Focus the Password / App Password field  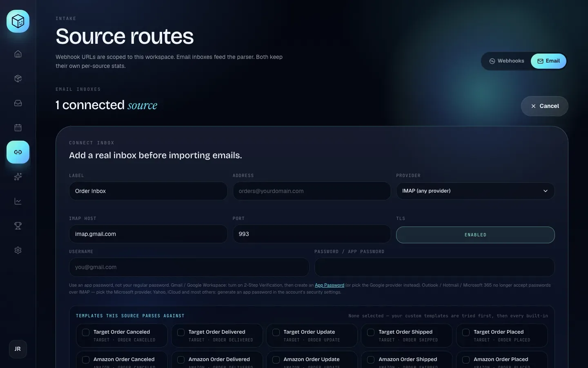tap(434, 267)
